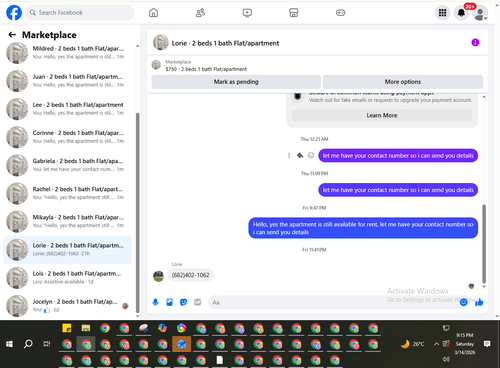Open Sticky Notes from the taskbar
The image size is (500, 368).
pos(67,328)
